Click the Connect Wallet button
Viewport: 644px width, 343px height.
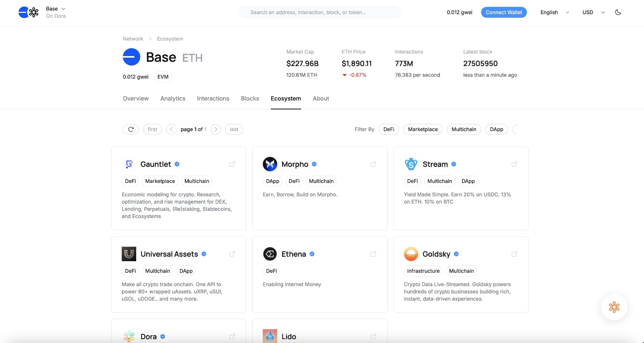coord(504,12)
